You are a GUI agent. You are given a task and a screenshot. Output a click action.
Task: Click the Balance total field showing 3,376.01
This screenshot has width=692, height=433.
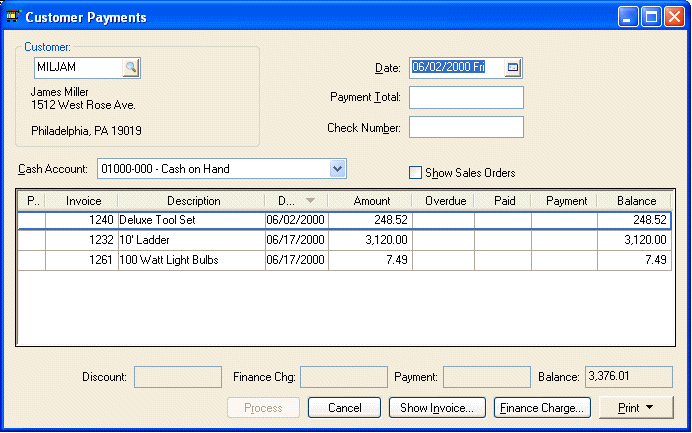click(629, 377)
